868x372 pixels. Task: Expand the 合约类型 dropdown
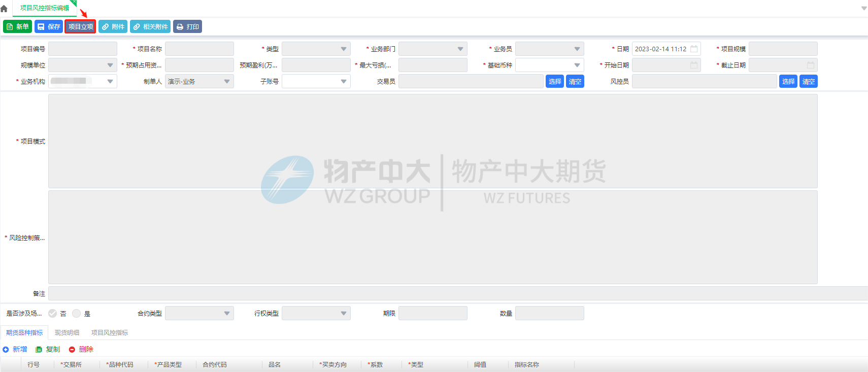[x=199, y=313]
